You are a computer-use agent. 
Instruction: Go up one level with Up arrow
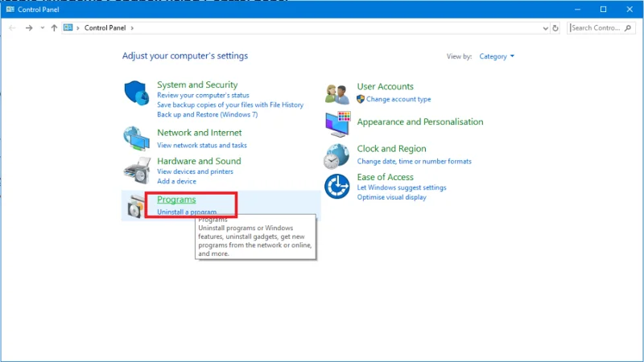point(54,28)
